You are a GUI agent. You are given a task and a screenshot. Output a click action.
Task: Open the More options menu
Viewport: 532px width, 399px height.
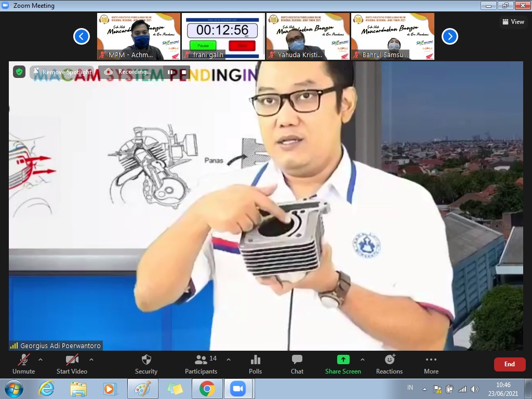pos(431,364)
